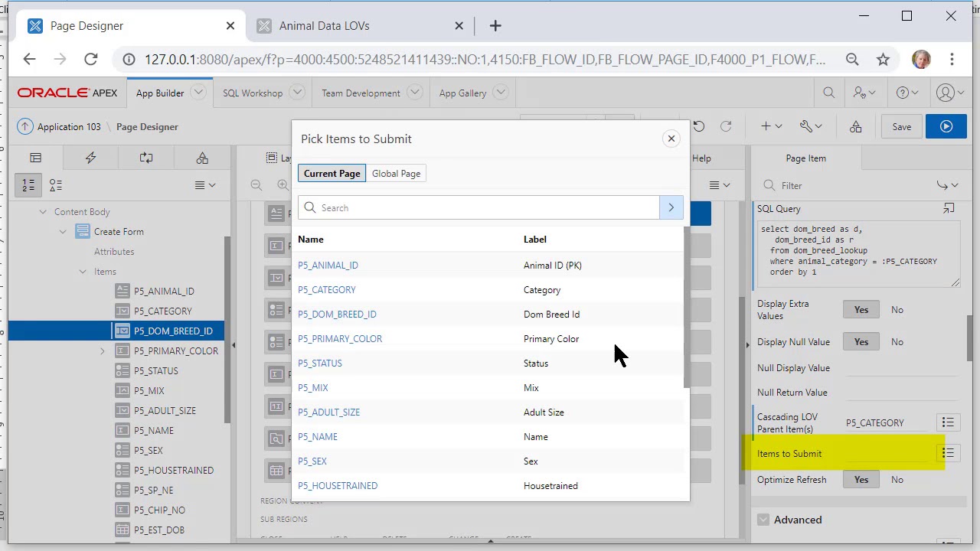Open the Processing tab icon
The image size is (980, 551).
pos(146,158)
